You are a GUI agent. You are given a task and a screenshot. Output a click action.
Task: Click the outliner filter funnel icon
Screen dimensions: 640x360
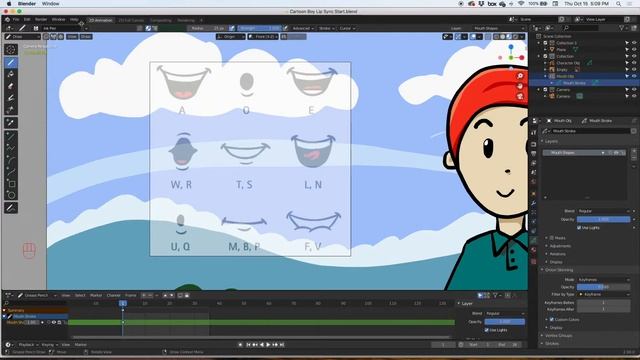[x=622, y=28]
